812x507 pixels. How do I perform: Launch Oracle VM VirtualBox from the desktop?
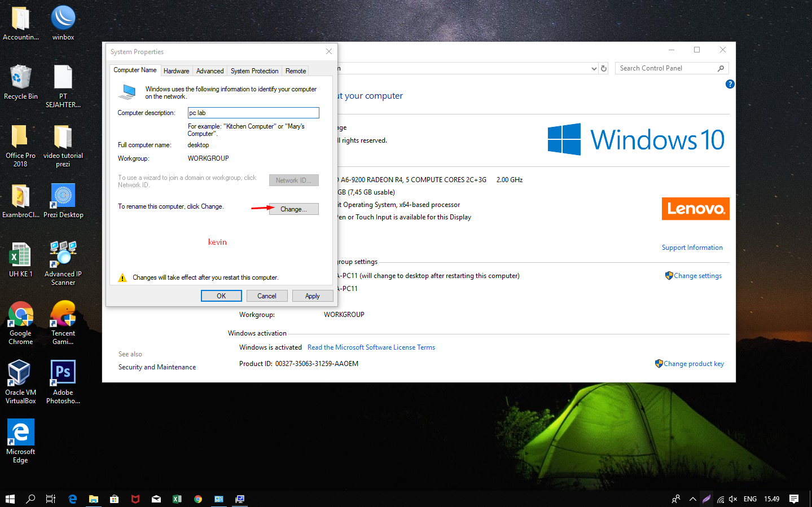click(x=20, y=372)
